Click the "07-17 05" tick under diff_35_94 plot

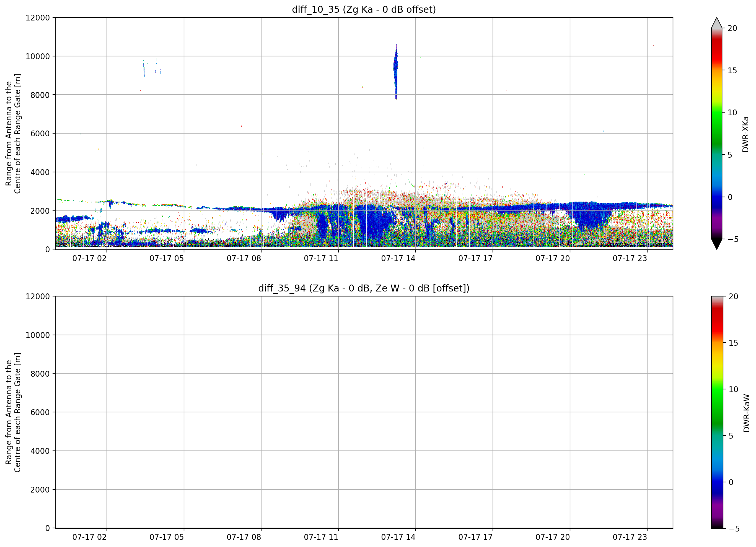(x=167, y=537)
